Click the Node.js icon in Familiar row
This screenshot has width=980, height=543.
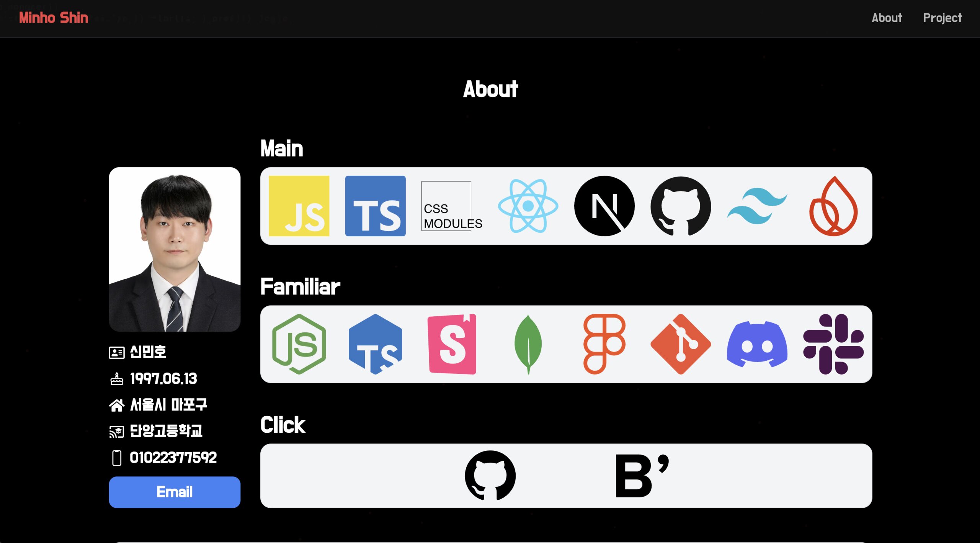299,344
